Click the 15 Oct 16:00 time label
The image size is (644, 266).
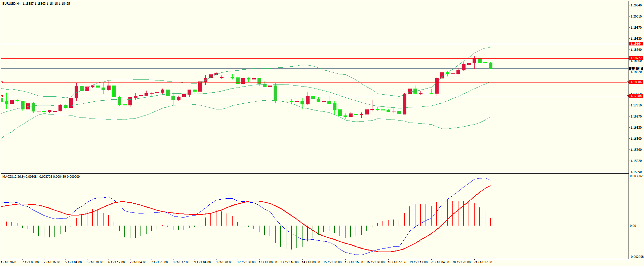point(354,262)
